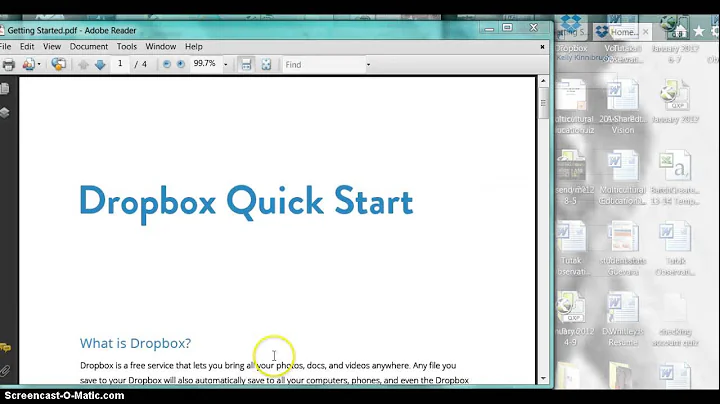Viewport: 720px width, 404px height.
Task: Open the Tutak Observation Word icon at left
Action: 571,237
